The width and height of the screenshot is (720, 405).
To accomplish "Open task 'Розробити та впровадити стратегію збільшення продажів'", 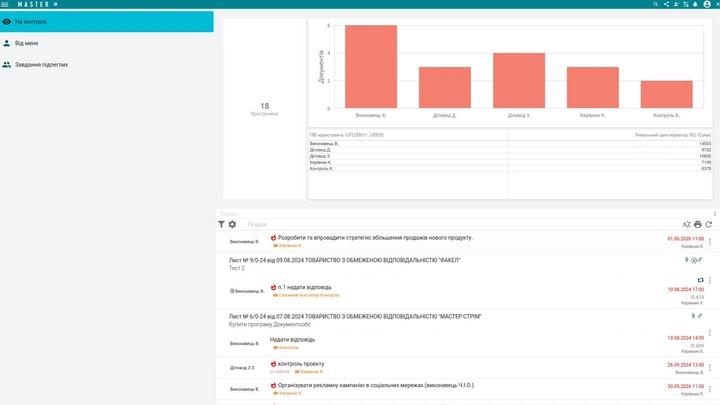I will coord(375,238).
